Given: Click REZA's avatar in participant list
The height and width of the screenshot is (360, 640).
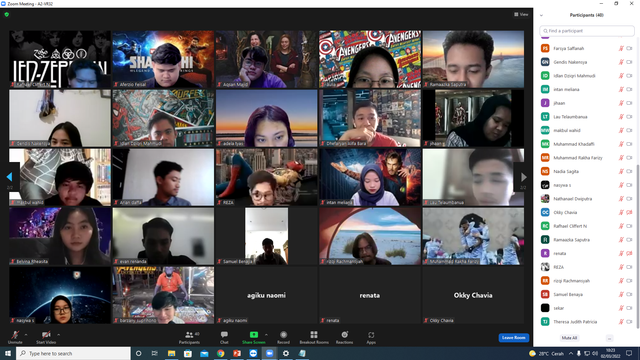Looking at the screenshot, I should 545,267.
